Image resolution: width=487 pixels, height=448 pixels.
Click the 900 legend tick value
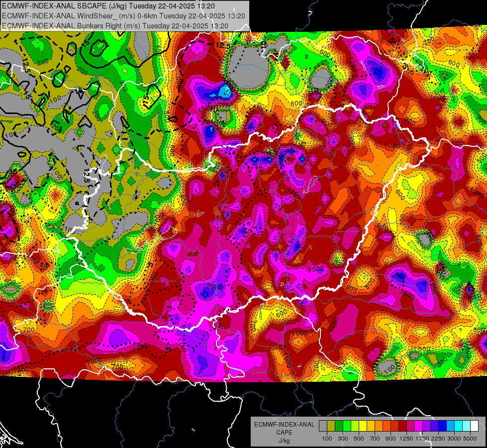click(x=390, y=439)
